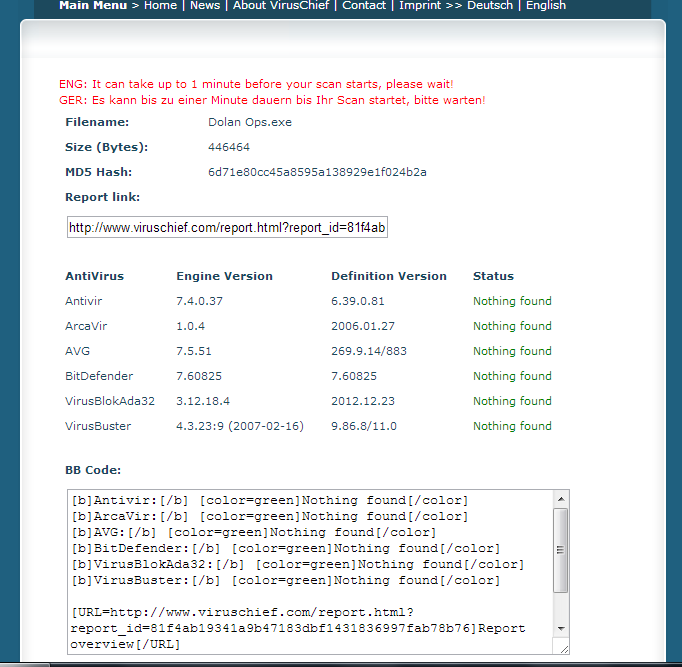Click the VirusBuster row name
The height and width of the screenshot is (667, 682).
[98, 426]
